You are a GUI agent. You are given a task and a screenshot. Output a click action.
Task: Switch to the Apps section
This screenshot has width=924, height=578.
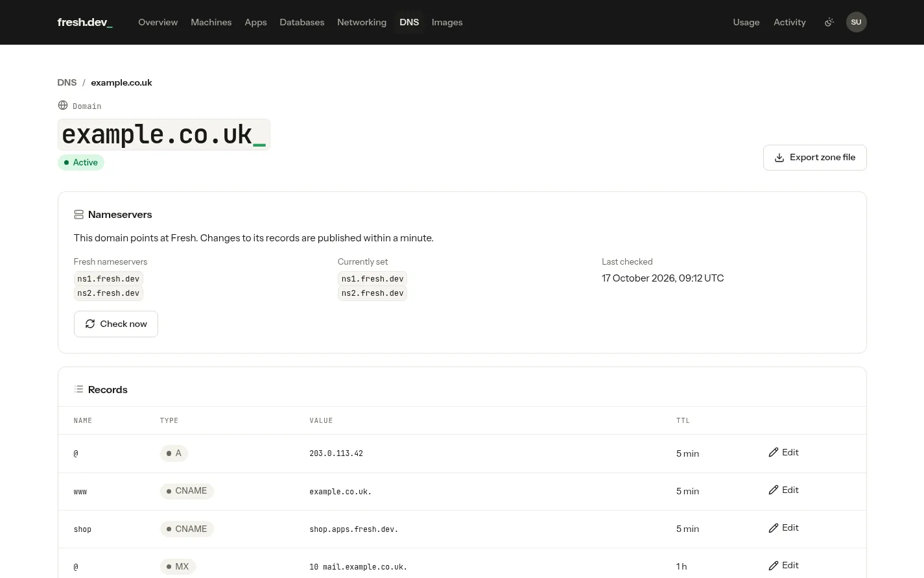(255, 22)
